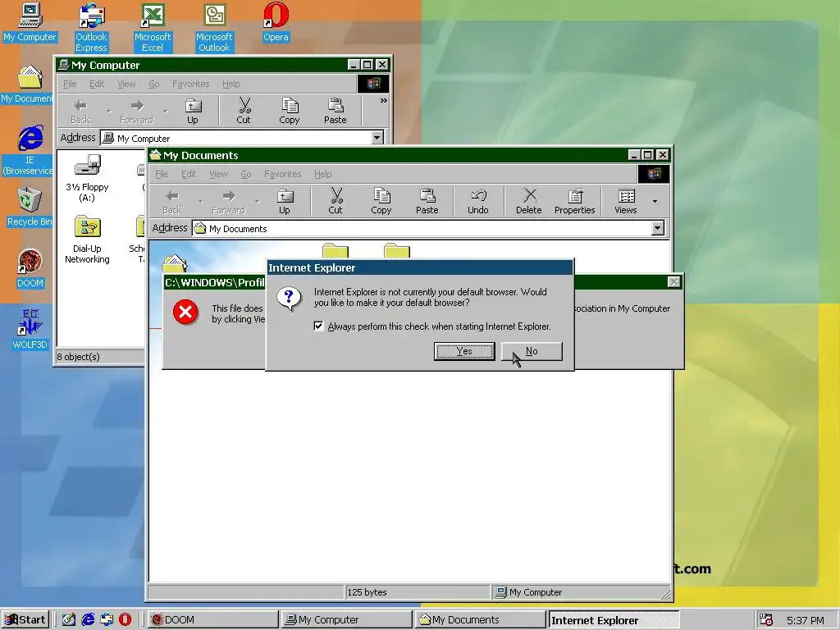Click Copy in My Computer toolbar
840x630 pixels.
click(290, 112)
